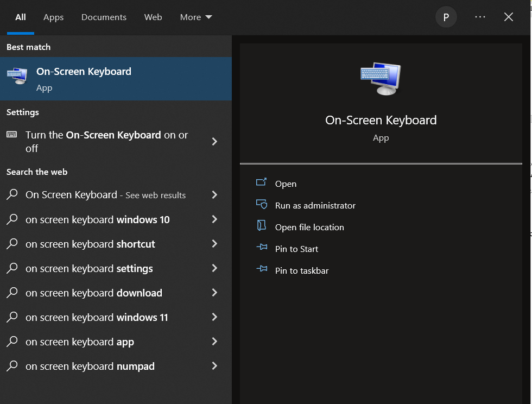Screen dimensions: 532x404
Task: Select the All search tab
Action: tap(21, 17)
